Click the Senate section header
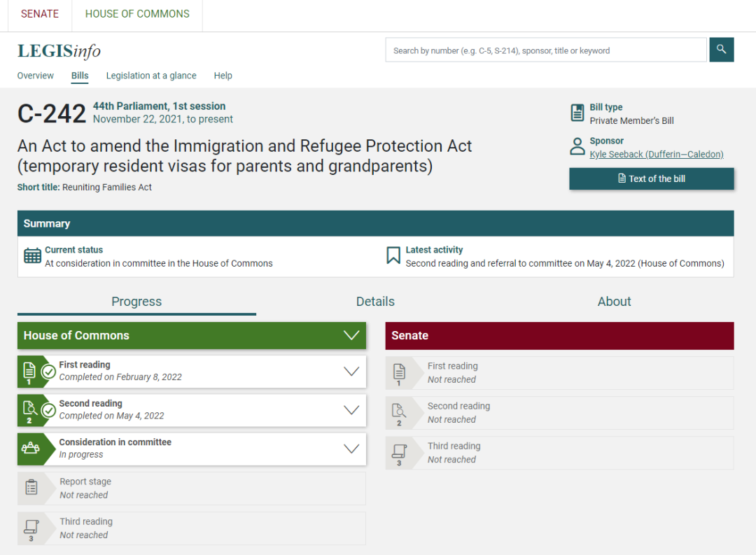 pos(559,336)
